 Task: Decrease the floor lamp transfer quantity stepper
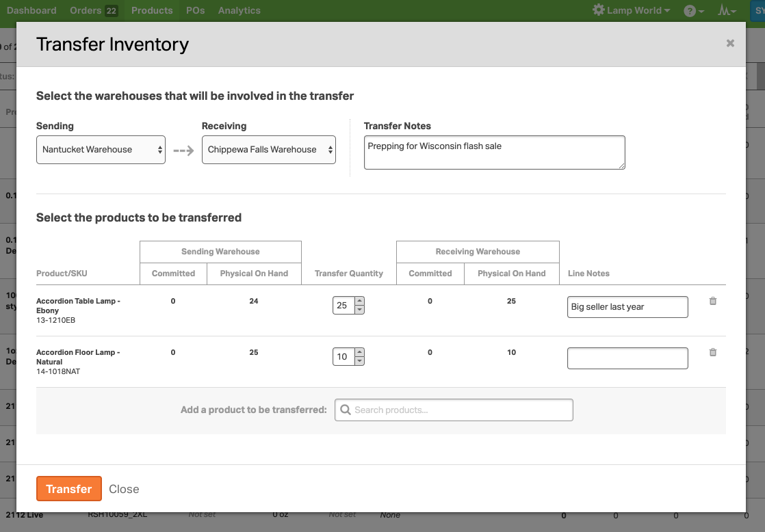[x=359, y=360]
